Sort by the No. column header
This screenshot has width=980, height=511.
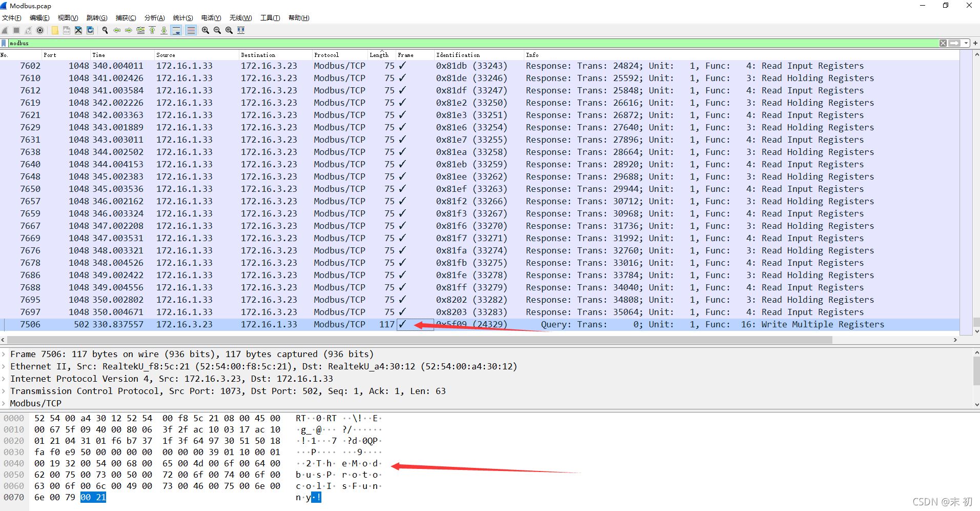(21, 55)
